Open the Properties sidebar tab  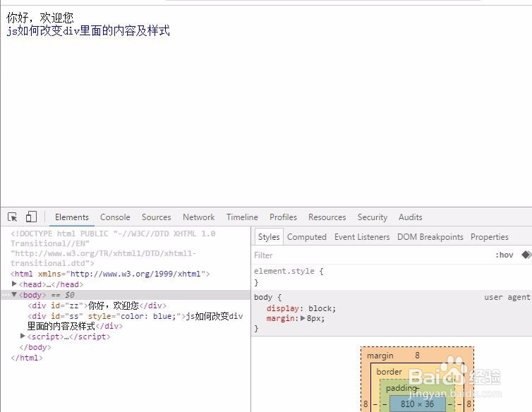[490, 237]
